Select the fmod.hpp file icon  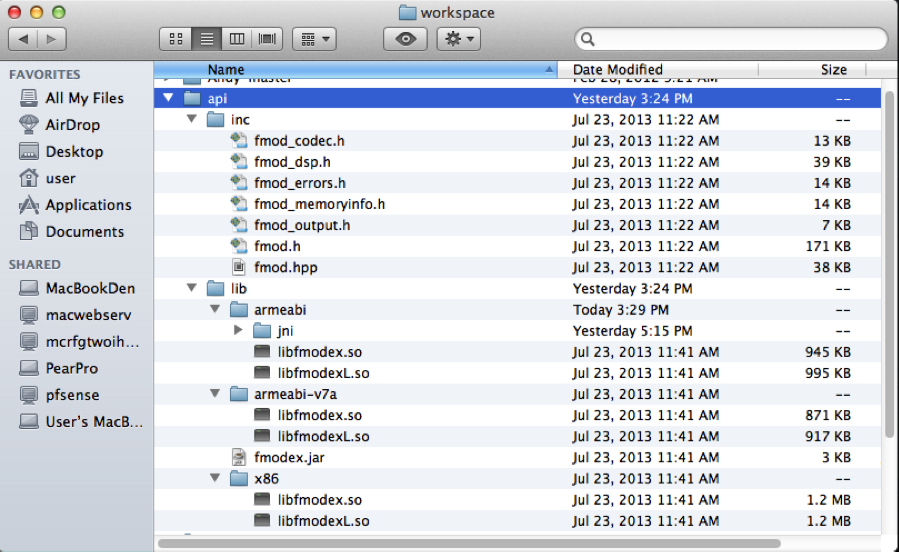(x=239, y=267)
